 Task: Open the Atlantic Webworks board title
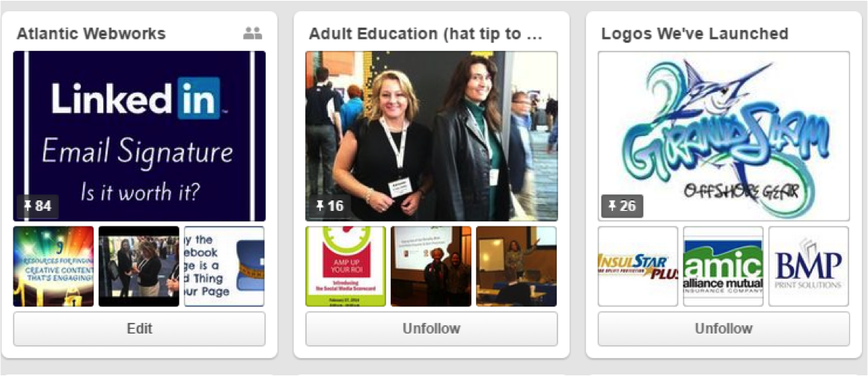[x=91, y=34]
